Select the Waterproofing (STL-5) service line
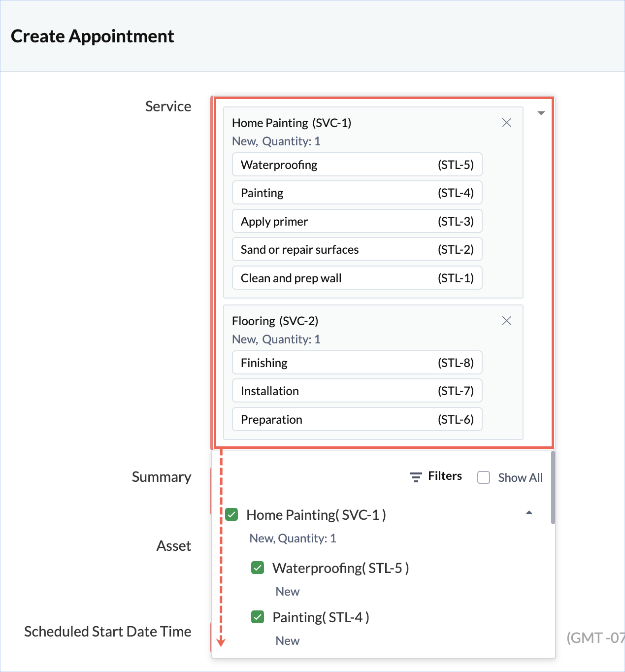Image resolution: width=625 pixels, height=672 pixels. [357, 165]
